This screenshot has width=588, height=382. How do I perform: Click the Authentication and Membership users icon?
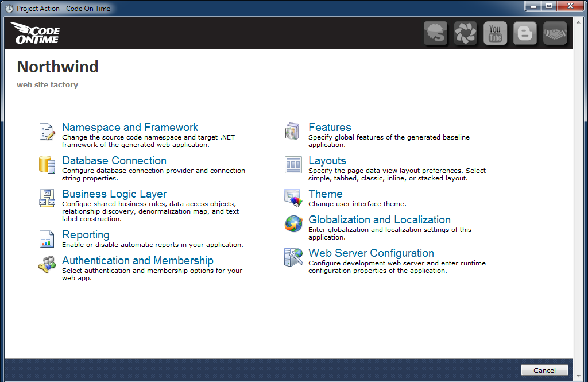47,265
